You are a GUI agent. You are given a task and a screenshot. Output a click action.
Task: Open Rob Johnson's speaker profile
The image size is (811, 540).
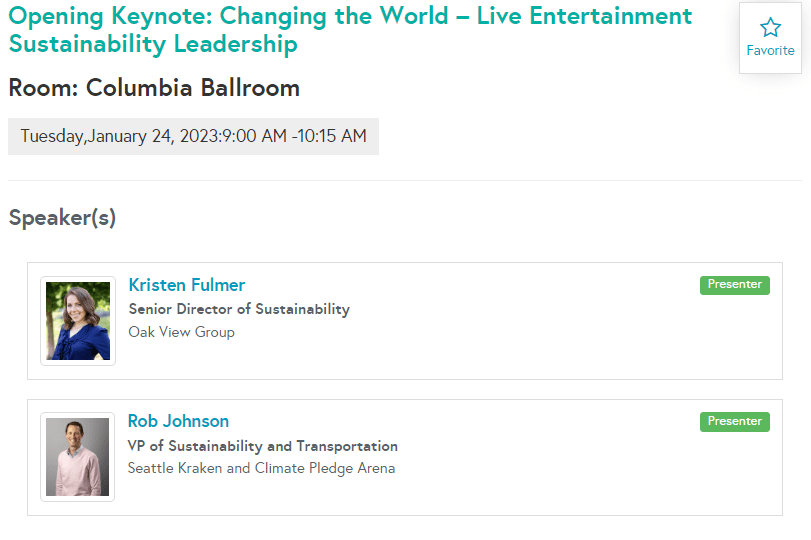point(178,421)
